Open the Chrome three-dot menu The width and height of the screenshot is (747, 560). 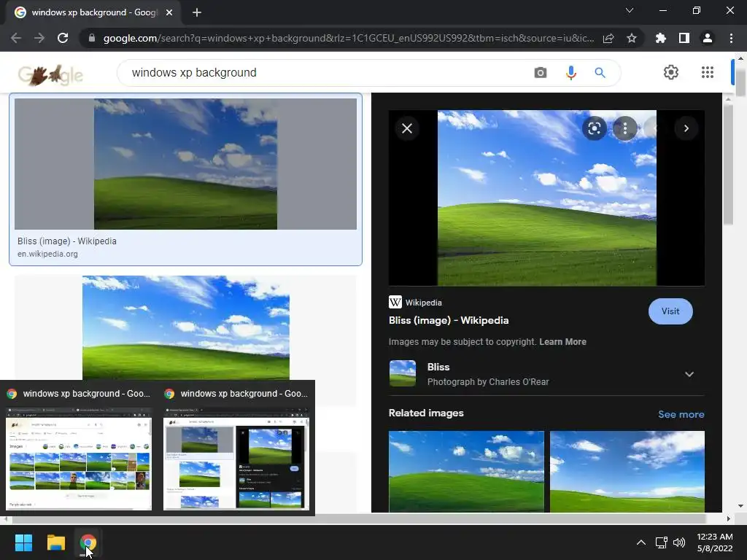pyautogui.click(x=731, y=38)
